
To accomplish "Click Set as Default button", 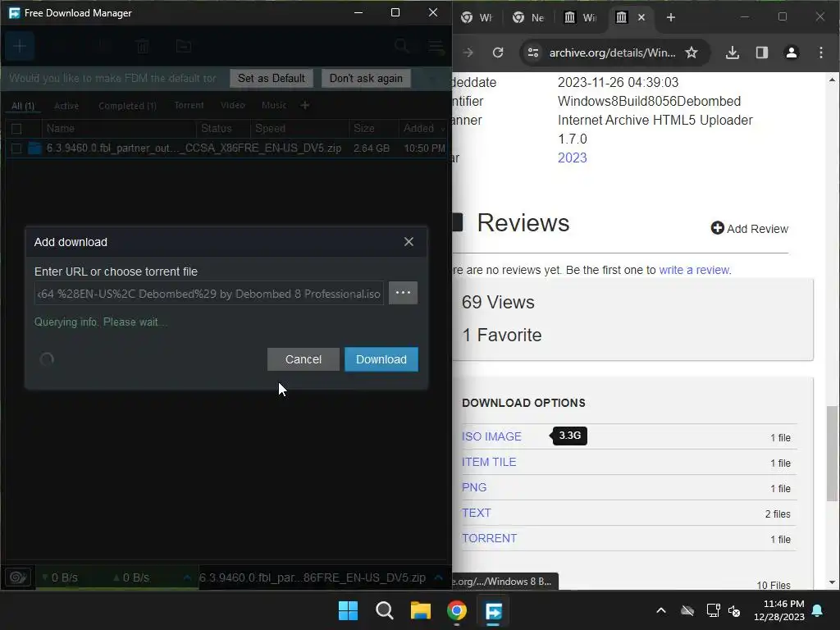I will (272, 78).
